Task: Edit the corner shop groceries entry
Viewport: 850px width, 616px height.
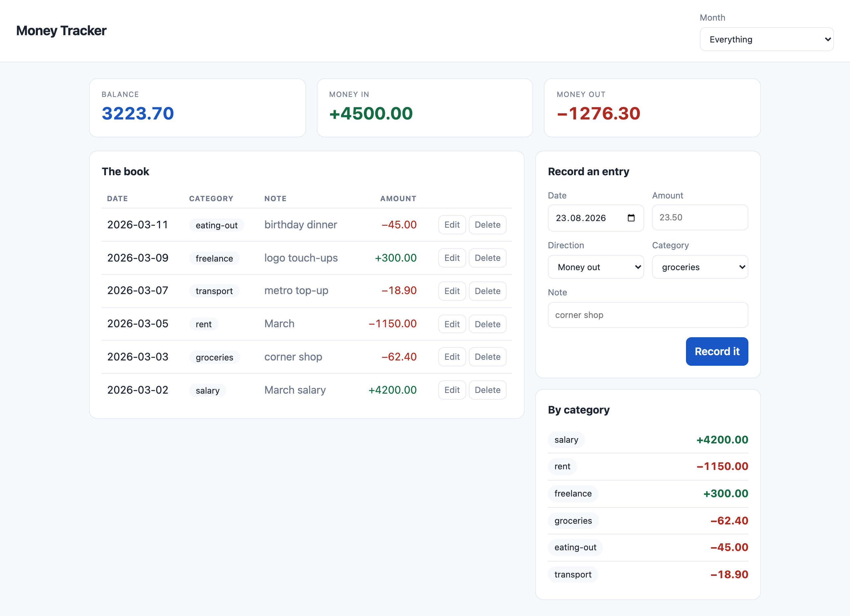Action: [x=452, y=357]
